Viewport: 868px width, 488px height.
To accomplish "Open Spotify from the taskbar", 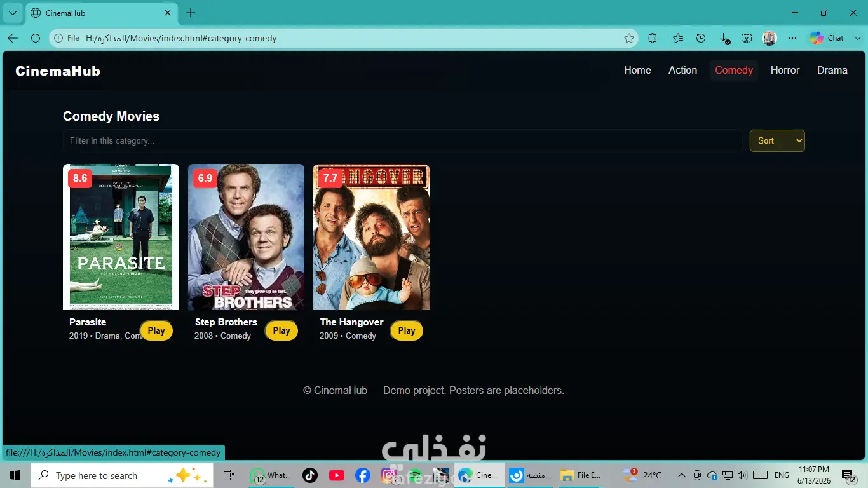I will coord(415,475).
